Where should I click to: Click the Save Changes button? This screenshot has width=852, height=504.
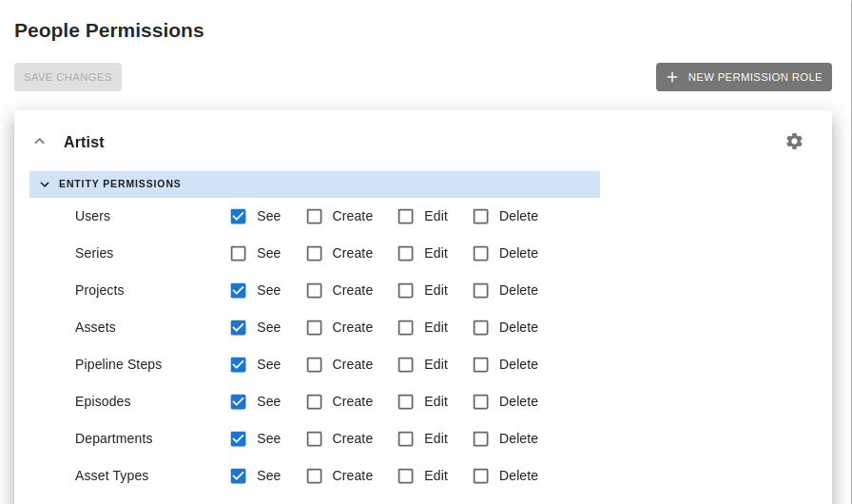click(68, 77)
